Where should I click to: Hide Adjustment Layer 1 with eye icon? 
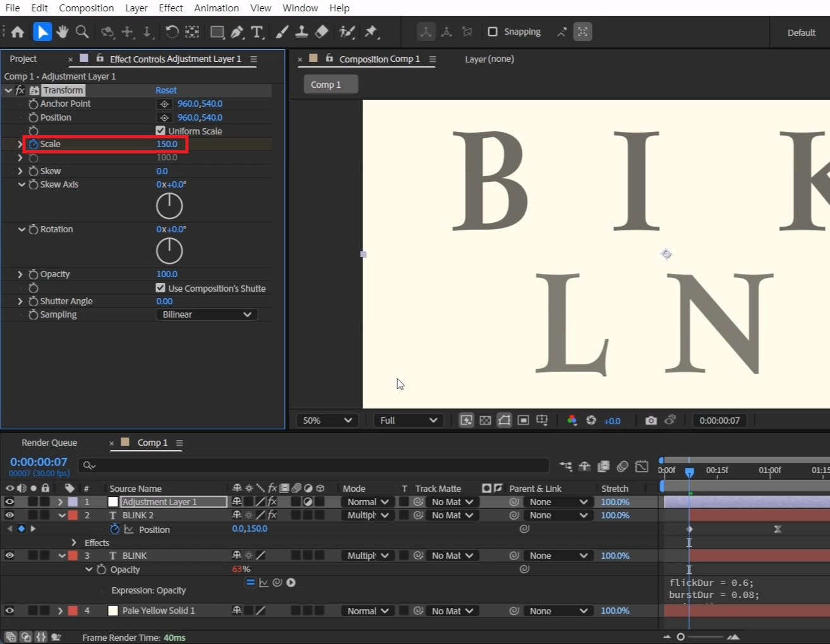click(x=9, y=502)
